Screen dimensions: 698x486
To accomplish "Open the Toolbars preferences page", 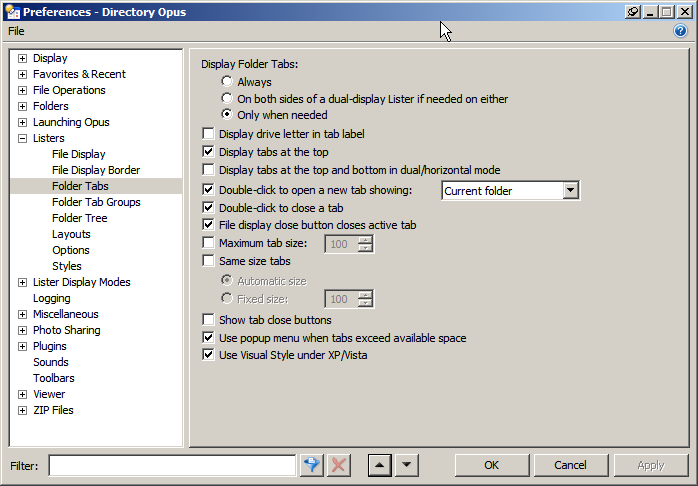I will click(x=53, y=378).
